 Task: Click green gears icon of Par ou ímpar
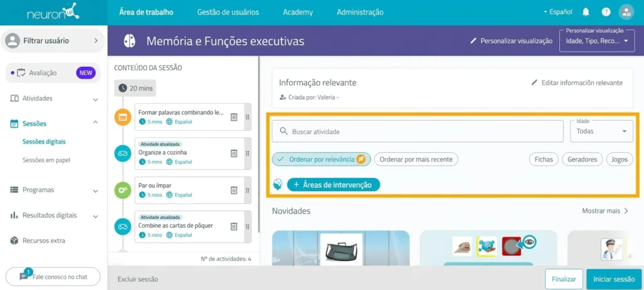click(x=123, y=190)
